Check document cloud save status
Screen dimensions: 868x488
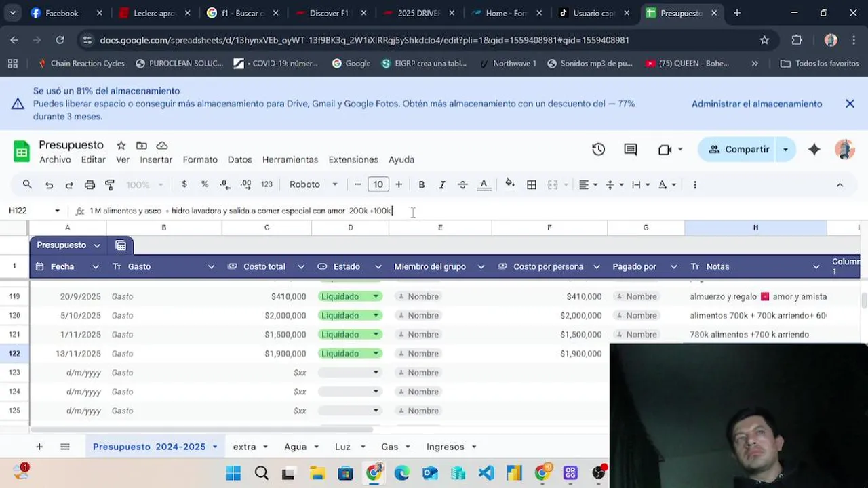[x=162, y=146]
